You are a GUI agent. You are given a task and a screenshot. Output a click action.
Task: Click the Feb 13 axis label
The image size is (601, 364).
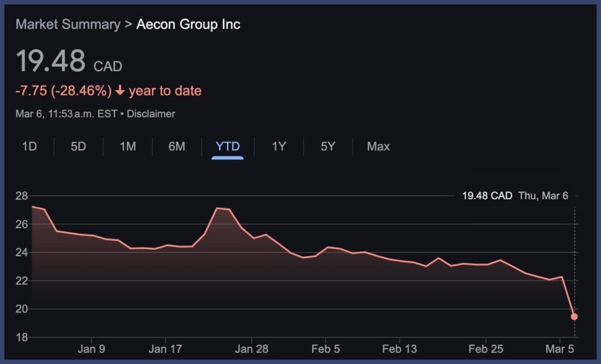point(399,349)
